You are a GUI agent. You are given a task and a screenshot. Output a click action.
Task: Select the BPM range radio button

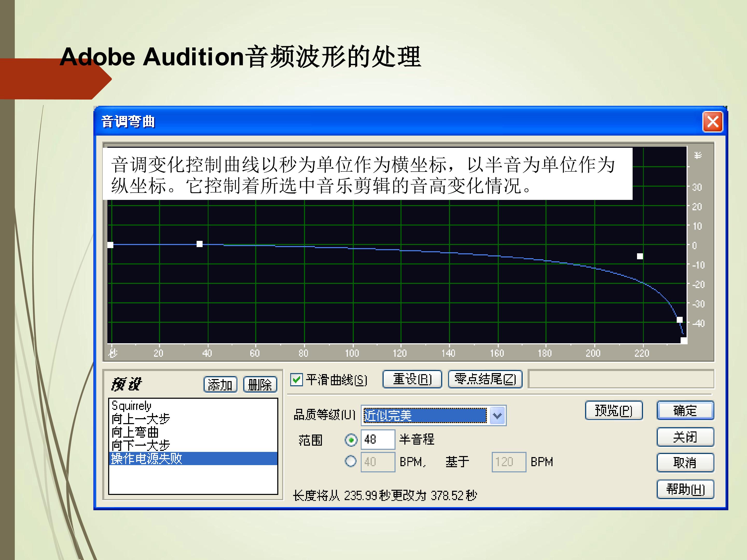[x=351, y=461]
